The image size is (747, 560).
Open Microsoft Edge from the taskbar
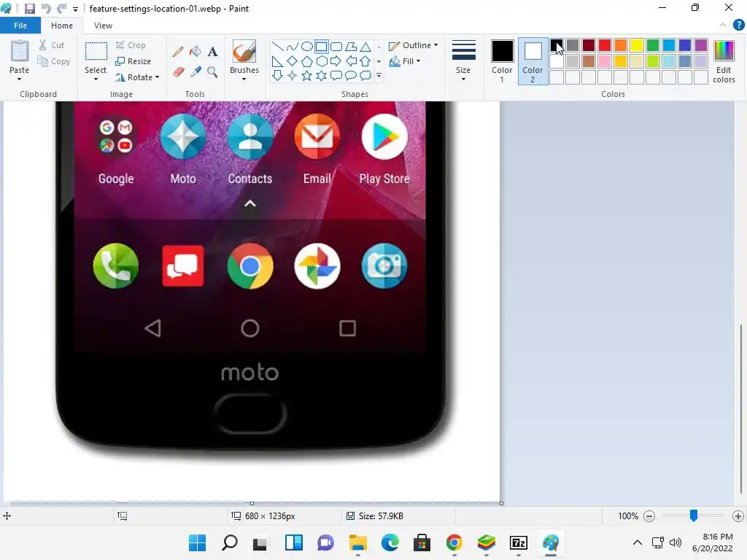(x=390, y=542)
